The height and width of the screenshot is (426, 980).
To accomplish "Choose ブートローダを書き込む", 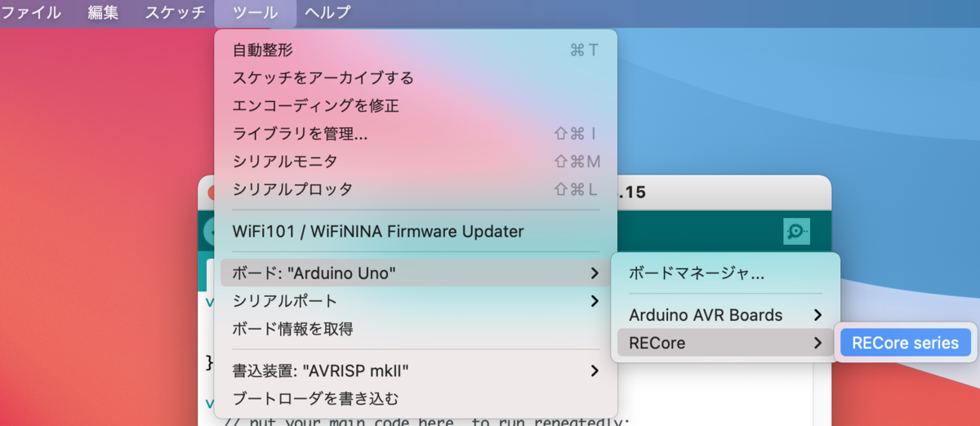I will [416, 399].
